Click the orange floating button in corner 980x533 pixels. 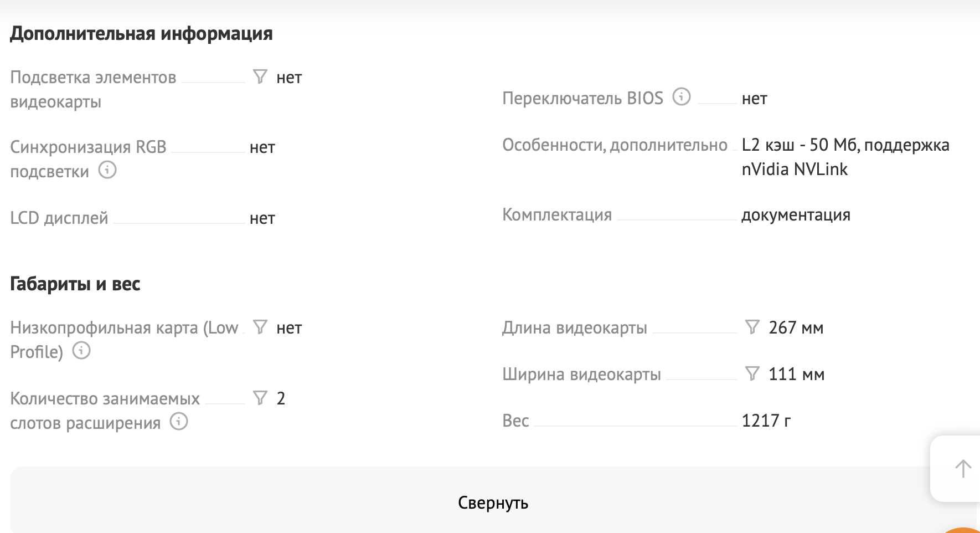[964, 530]
